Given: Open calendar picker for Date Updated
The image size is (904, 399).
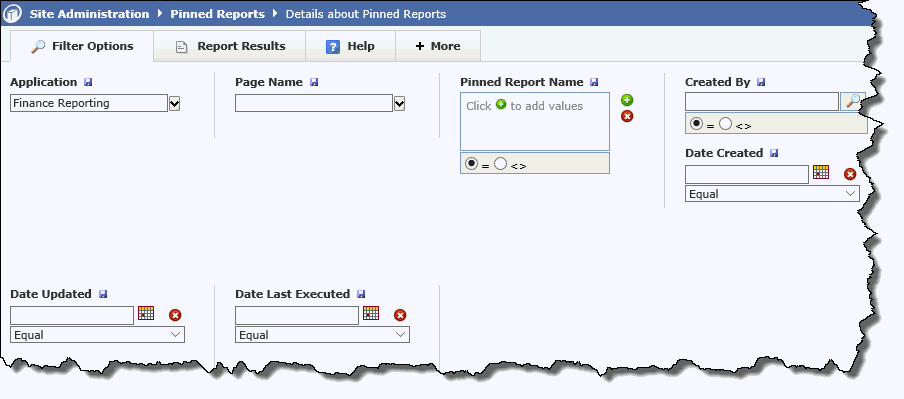Looking at the screenshot, I should point(146,313).
